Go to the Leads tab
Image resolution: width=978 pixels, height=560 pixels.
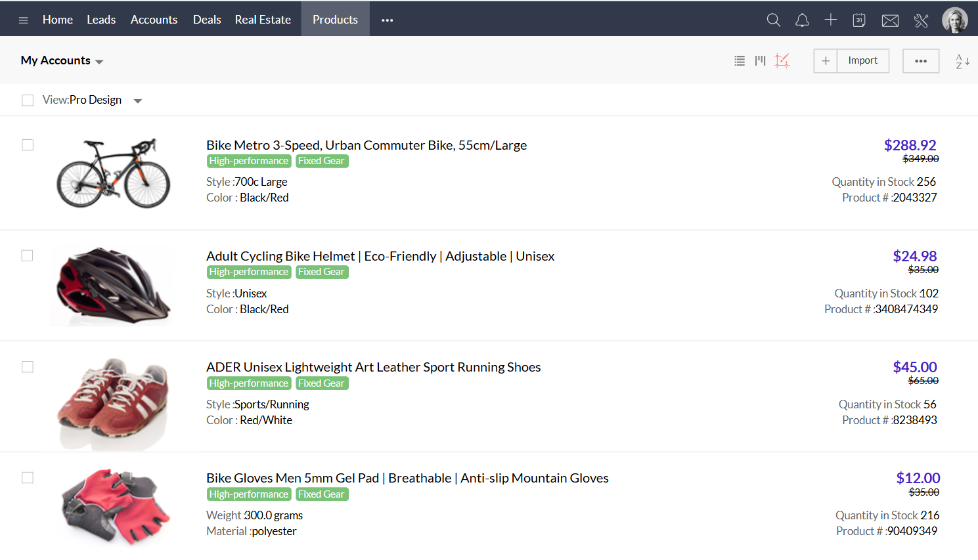pyautogui.click(x=101, y=20)
